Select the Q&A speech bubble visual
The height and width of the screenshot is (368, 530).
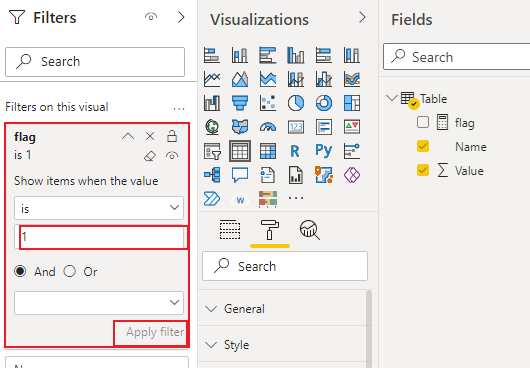tap(240, 175)
